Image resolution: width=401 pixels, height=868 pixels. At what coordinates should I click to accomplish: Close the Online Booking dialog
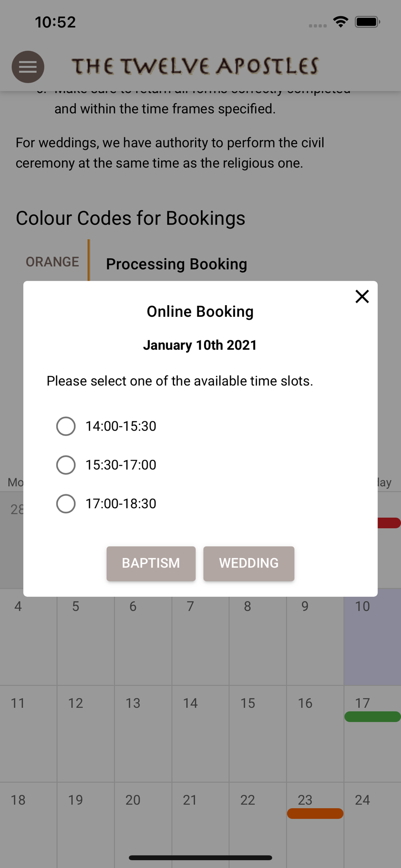pos(362,296)
